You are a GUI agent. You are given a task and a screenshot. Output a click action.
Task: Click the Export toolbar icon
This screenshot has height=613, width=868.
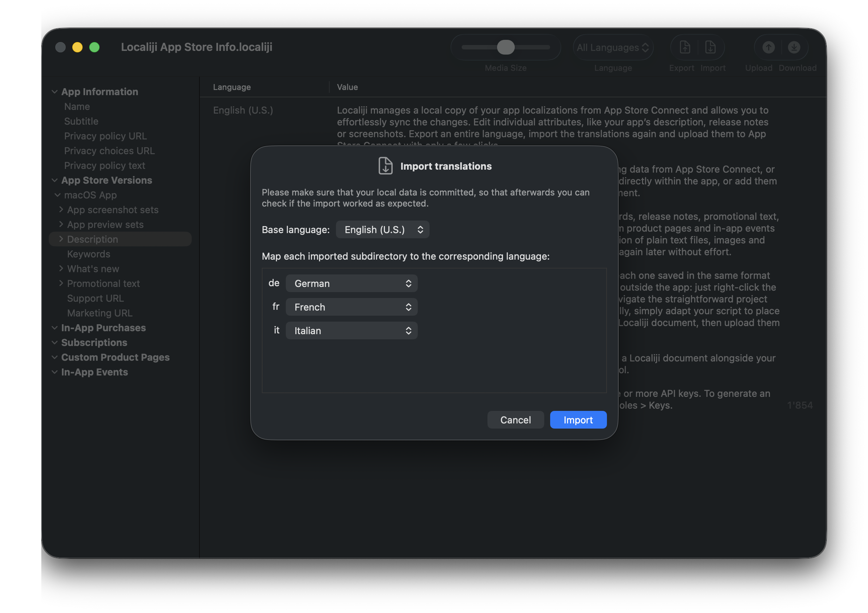(685, 47)
